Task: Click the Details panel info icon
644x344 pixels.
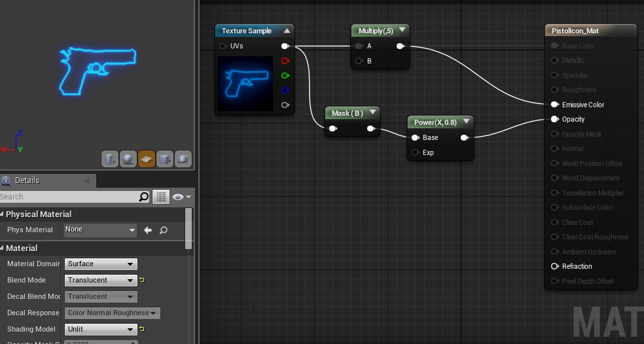Action: coord(6,181)
